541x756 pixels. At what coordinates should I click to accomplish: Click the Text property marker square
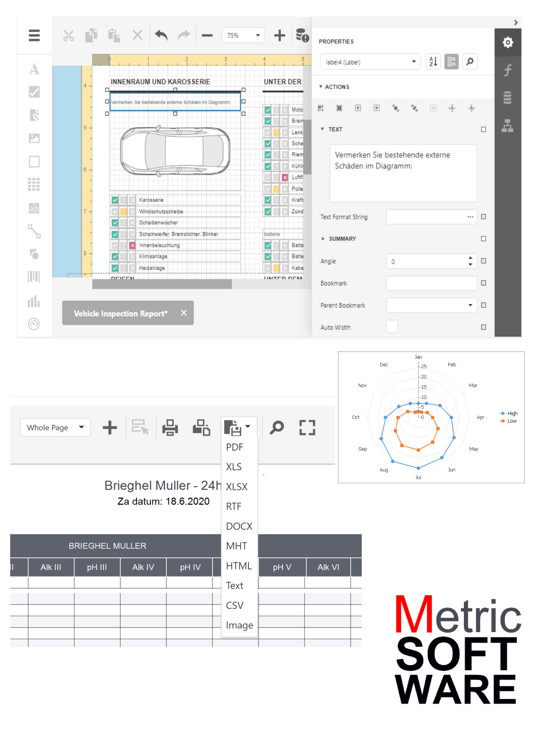point(483,129)
